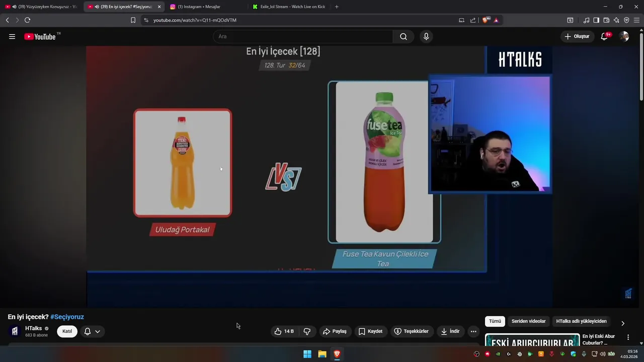Image resolution: width=644 pixels, height=362 pixels.
Task: Go back with the browser back arrow
Action: (x=7, y=20)
